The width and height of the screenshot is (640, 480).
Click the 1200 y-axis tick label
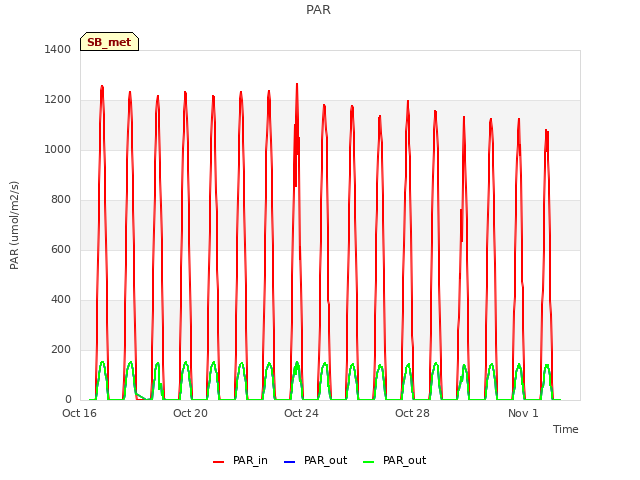58,100
